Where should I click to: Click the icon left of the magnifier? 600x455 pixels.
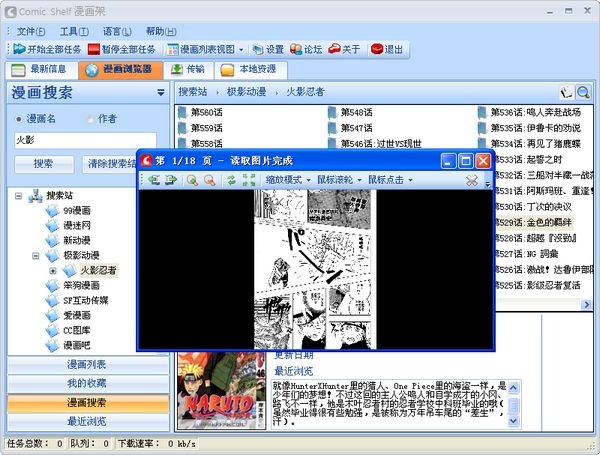[x=567, y=92]
